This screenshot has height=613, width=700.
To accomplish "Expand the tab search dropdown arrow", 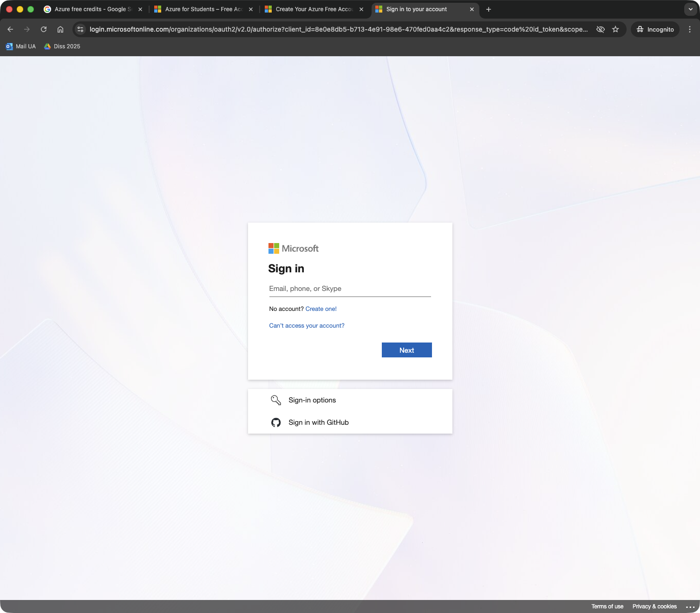I will (690, 9).
